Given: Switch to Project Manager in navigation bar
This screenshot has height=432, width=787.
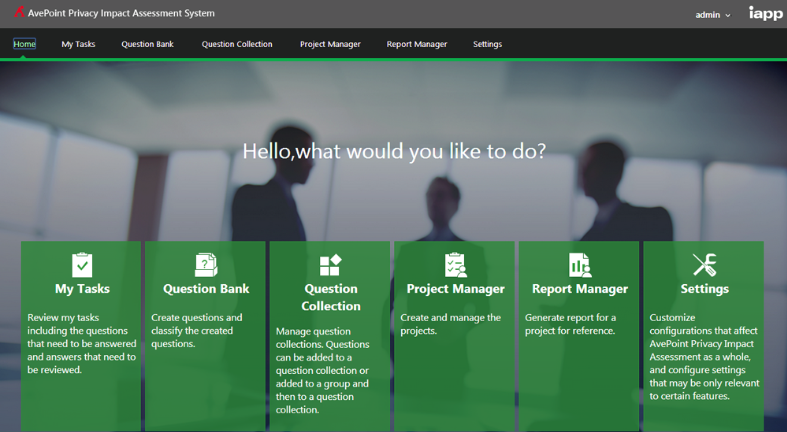Looking at the screenshot, I should point(330,44).
